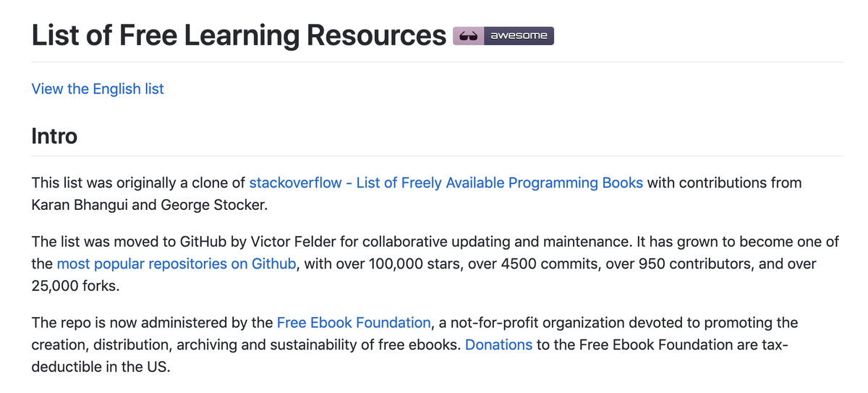Click the name "Karan Bhangui" in the intro
Screen dimensions: 868x393
click(x=80, y=205)
